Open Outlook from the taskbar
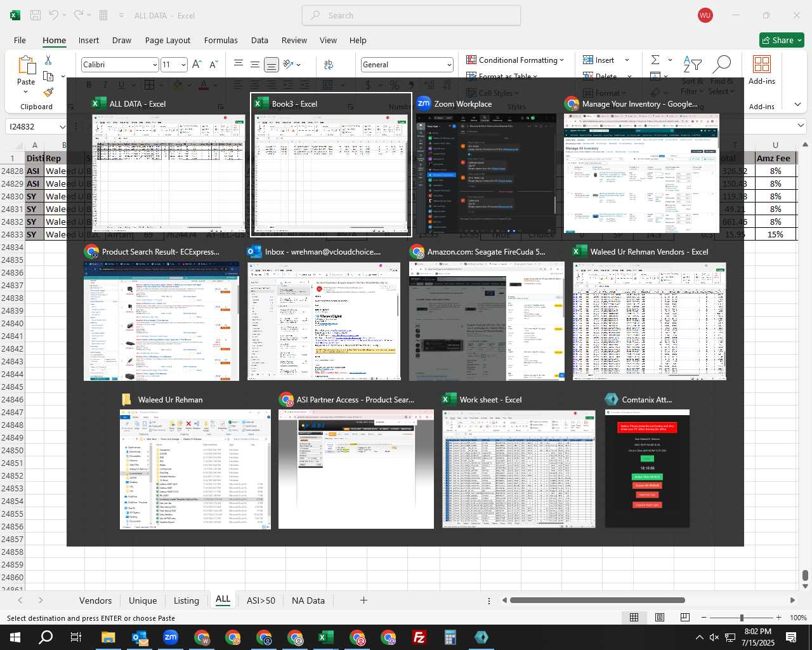Image resolution: width=812 pixels, height=650 pixels. coord(140,637)
